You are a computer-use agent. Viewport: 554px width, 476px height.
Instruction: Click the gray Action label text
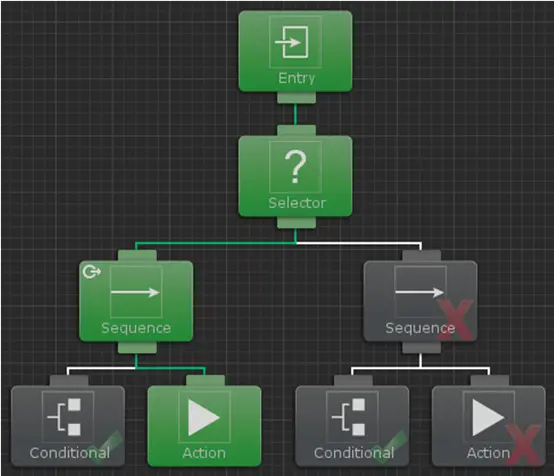488,453
